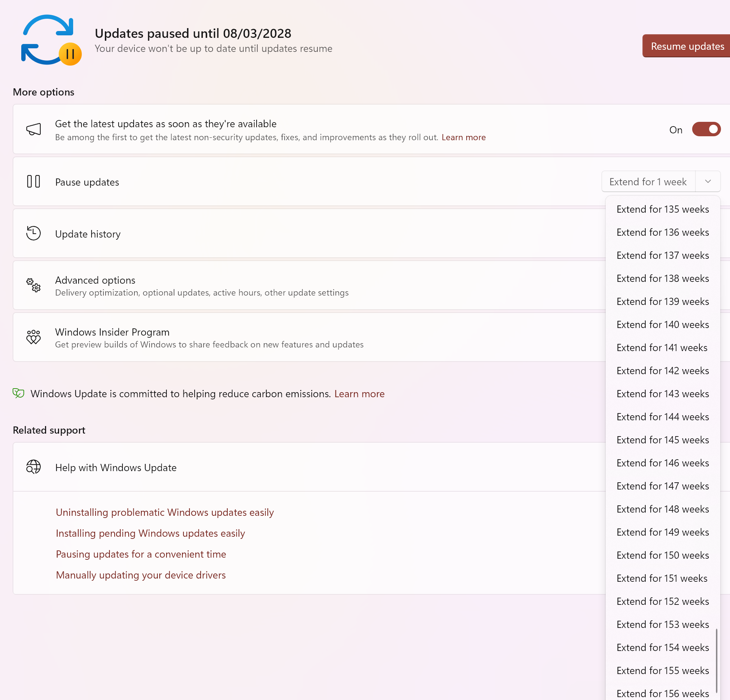
Task: Click the Update history clock icon
Action: pyautogui.click(x=34, y=234)
